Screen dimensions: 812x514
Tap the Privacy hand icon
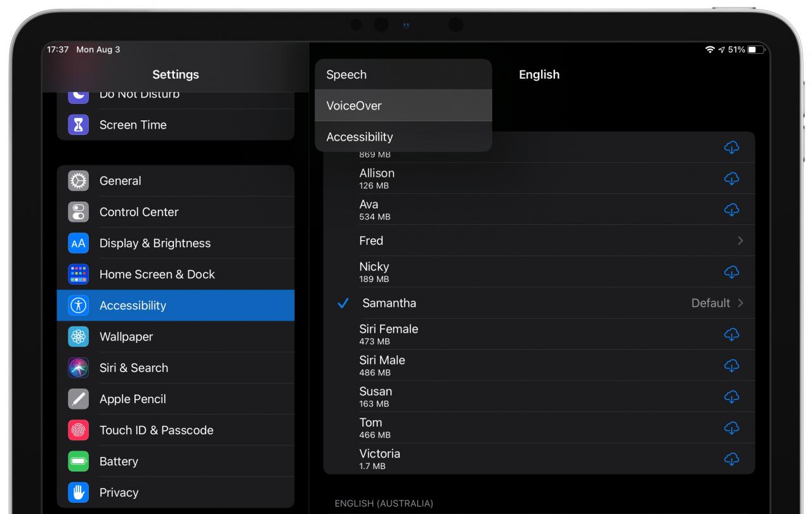(x=78, y=492)
